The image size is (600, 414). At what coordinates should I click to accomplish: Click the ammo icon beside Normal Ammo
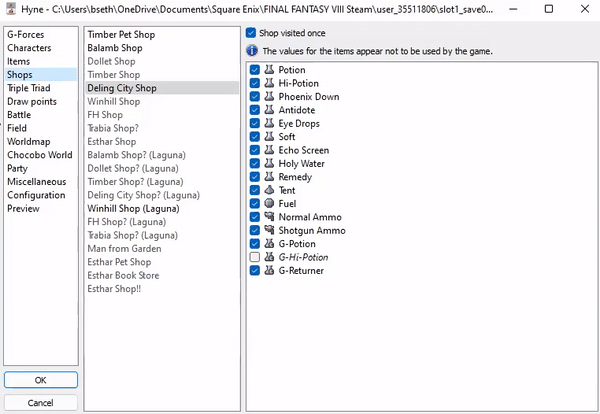pos(269,217)
